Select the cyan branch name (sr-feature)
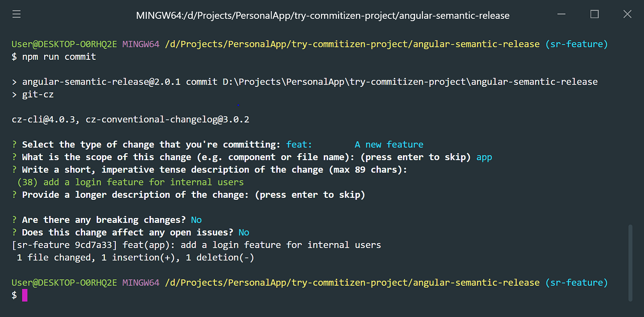 576,44
